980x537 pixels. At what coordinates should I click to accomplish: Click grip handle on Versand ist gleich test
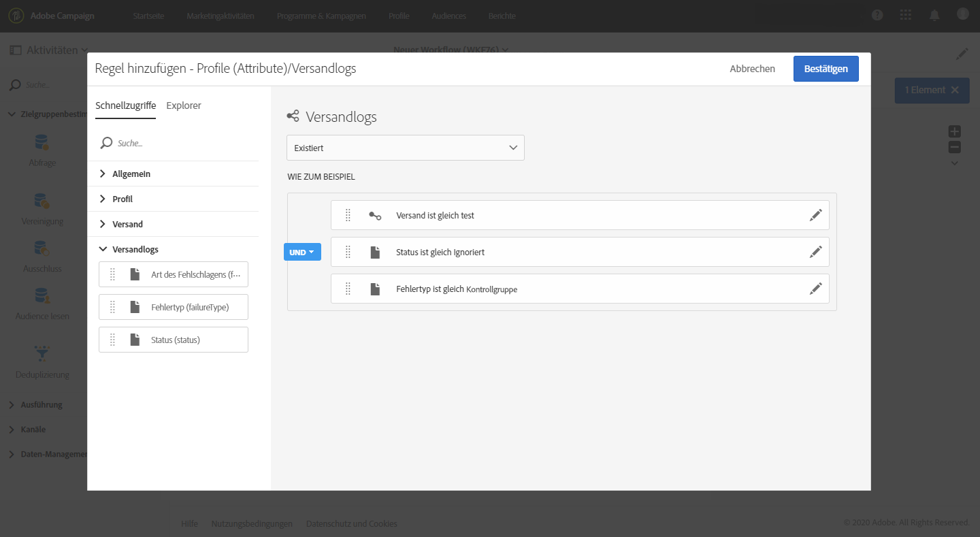347,215
